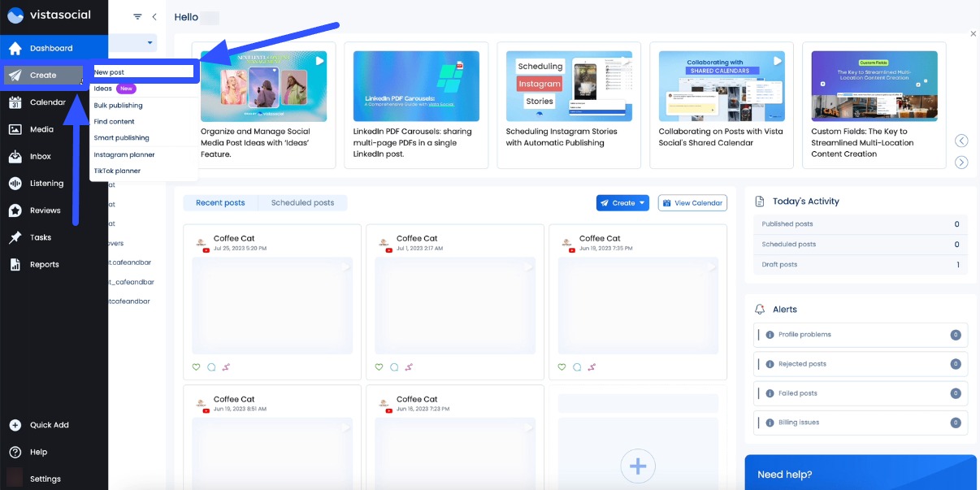Image resolution: width=980 pixels, height=490 pixels.
Task: Switch to the Scheduled posts tab
Action: (x=303, y=202)
